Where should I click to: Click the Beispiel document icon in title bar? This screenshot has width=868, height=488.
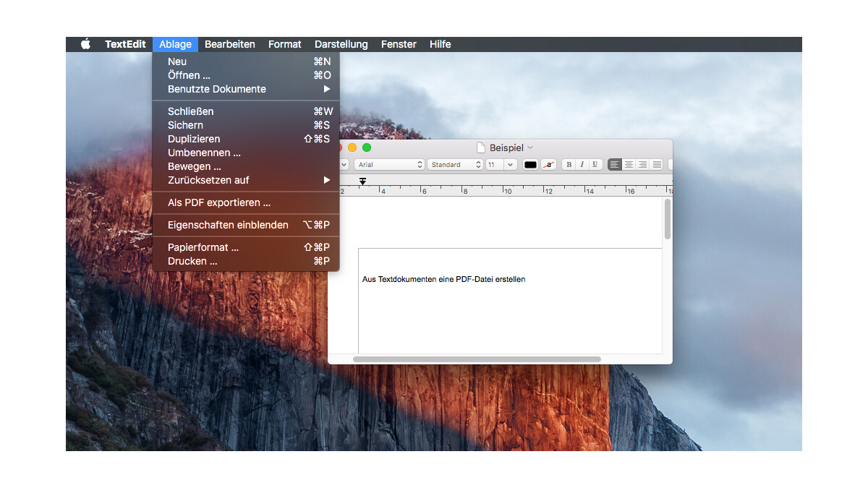click(x=480, y=147)
